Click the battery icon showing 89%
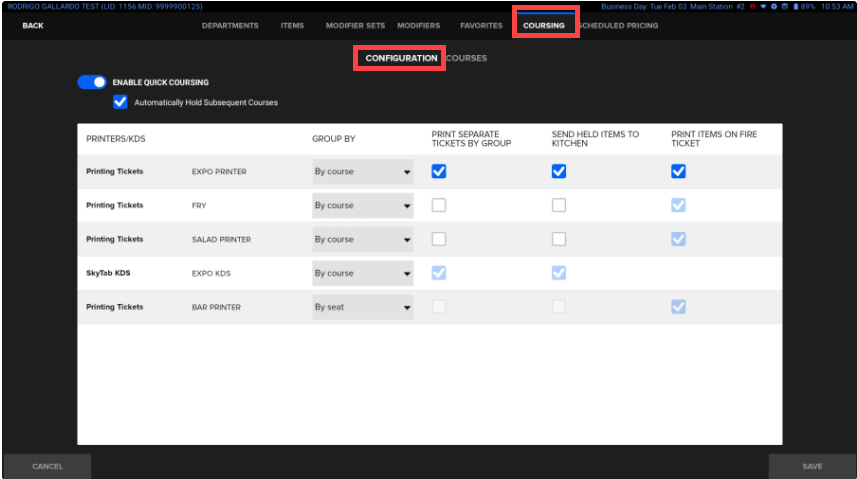Image resolution: width=857 pixels, height=479 pixels. pos(796,6)
